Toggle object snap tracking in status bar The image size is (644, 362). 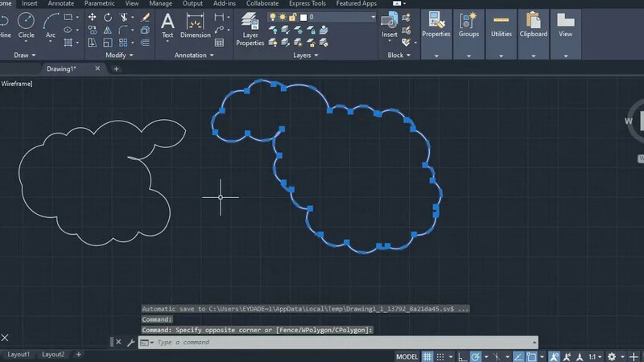click(518, 356)
